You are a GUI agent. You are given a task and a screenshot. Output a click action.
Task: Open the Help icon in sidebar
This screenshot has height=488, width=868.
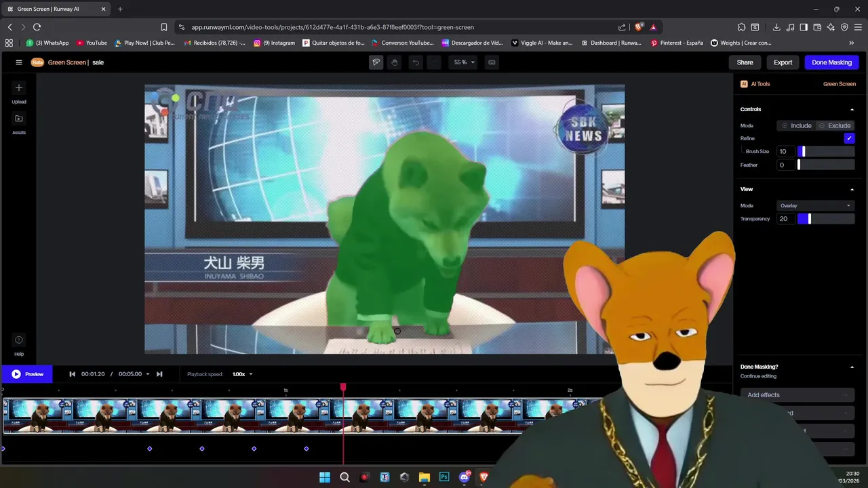pos(19,340)
